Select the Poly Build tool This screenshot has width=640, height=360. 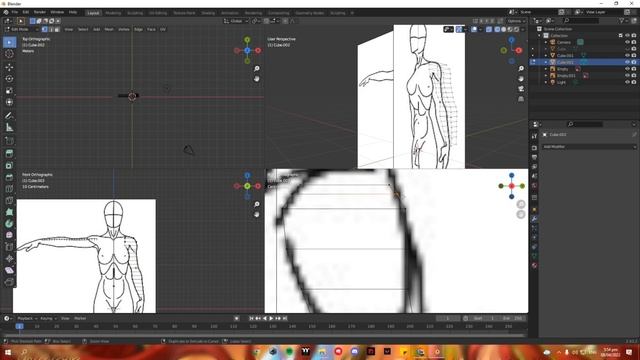(9, 212)
